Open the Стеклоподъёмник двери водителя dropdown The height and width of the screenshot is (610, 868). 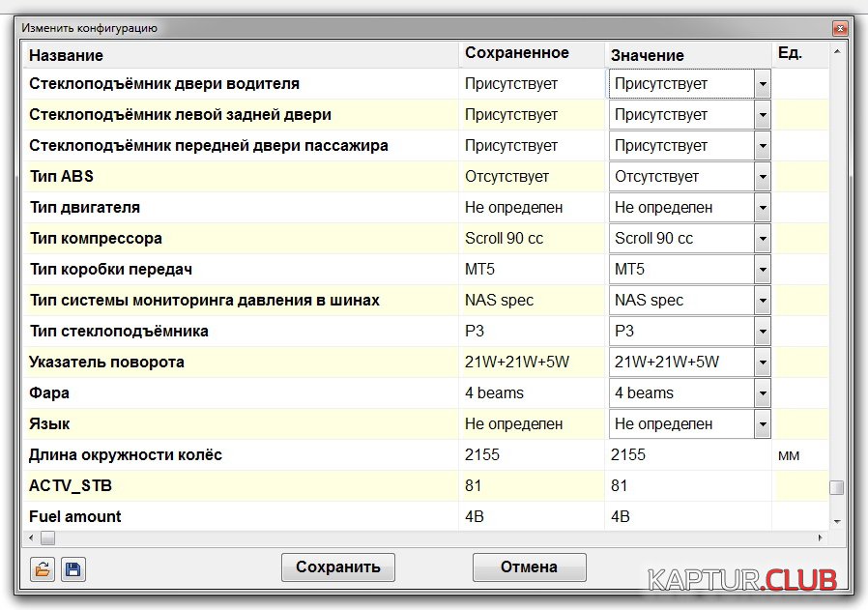(763, 84)
